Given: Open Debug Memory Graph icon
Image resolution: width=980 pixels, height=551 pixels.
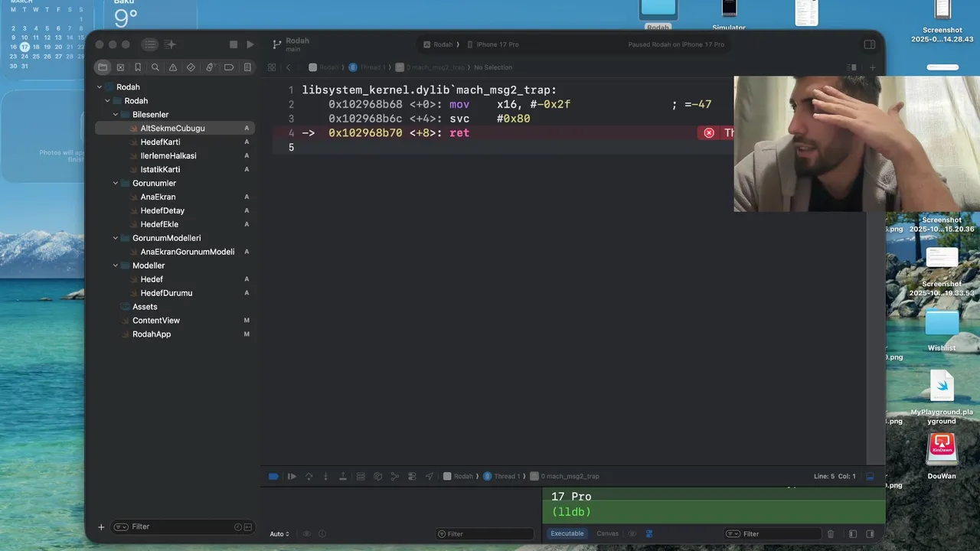Looking at the screenshot, I should (395, 476).
